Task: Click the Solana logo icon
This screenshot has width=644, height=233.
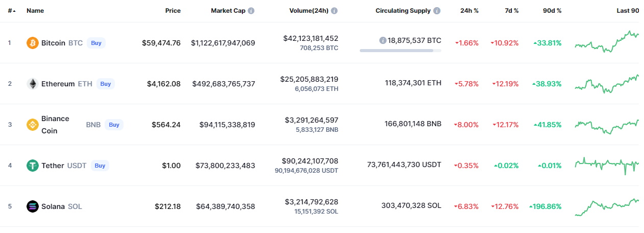Action: coord(33,206)
